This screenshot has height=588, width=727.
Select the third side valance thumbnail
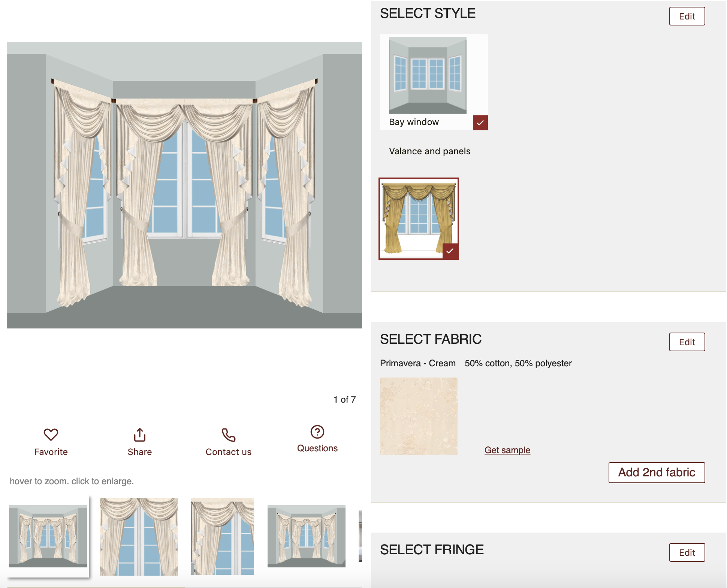[223, 536]
